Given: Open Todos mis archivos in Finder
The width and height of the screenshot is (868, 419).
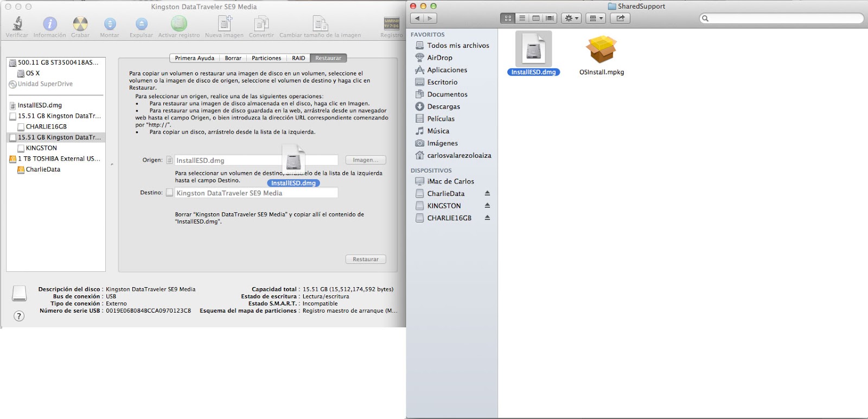Looking at the screenshot, I should click(x=452, y=46).
